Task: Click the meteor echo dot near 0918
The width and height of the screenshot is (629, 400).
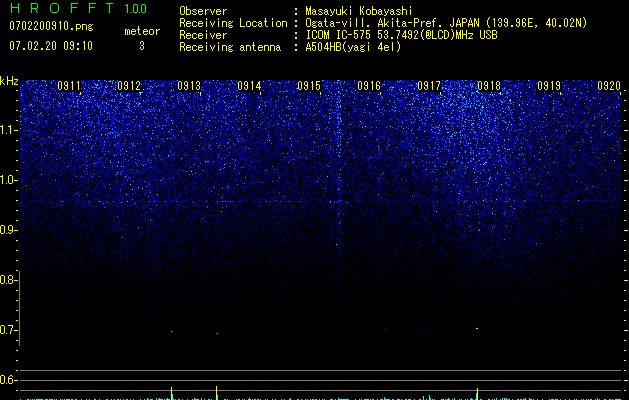Action: point(477,328)
